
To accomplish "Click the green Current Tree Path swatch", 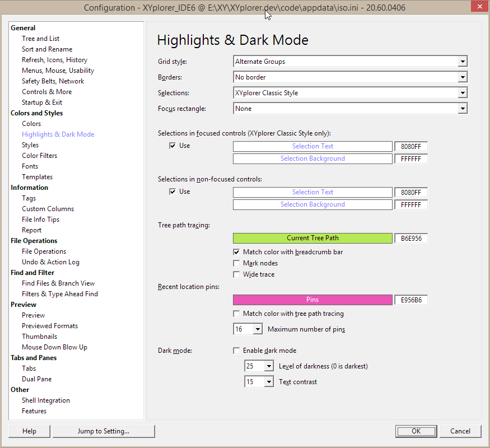I will [x=312, y=238].
